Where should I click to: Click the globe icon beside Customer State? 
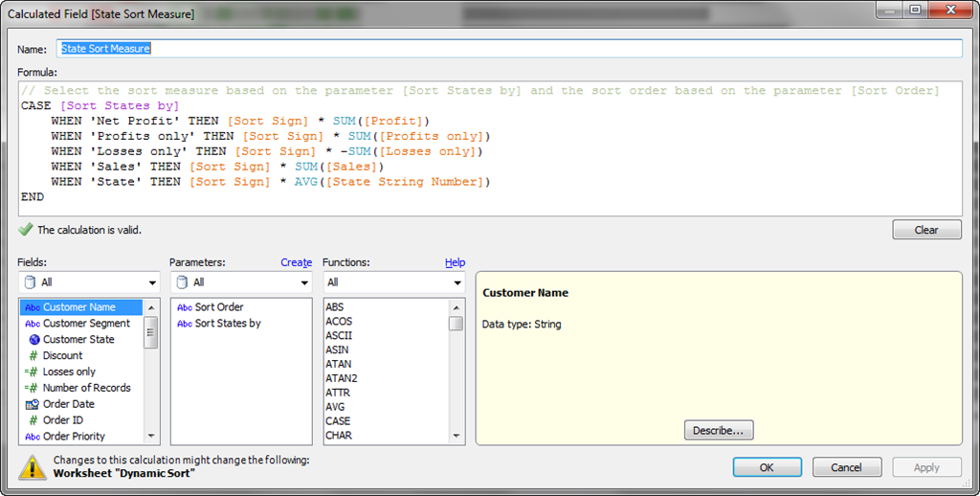coord(34,340)
